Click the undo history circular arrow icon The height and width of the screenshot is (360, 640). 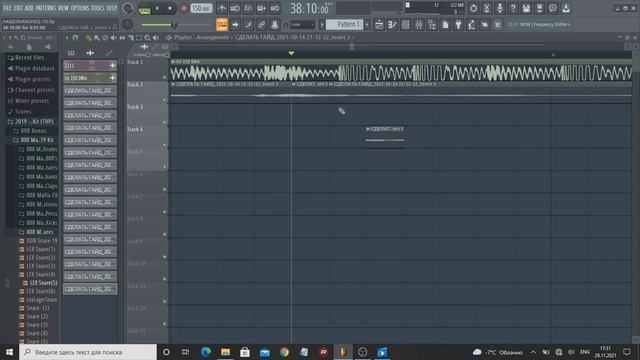pos(473,8)
